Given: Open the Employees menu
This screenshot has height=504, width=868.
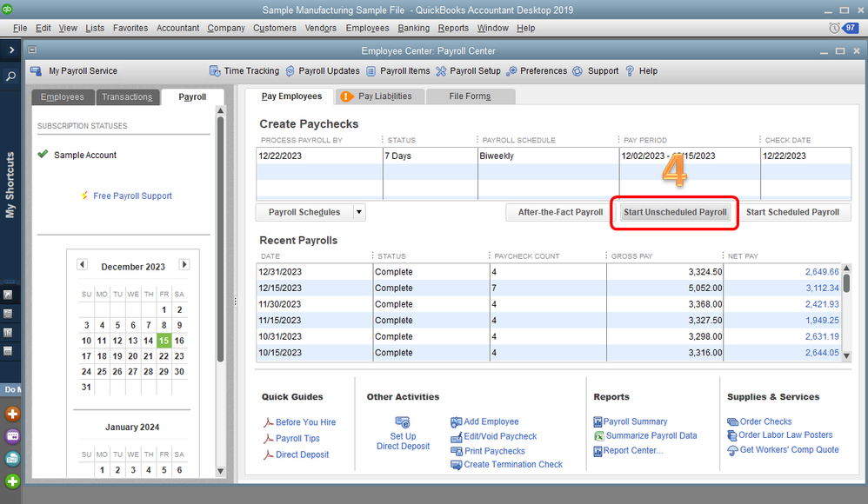Looking at the screenshot, I should point(367,28).
